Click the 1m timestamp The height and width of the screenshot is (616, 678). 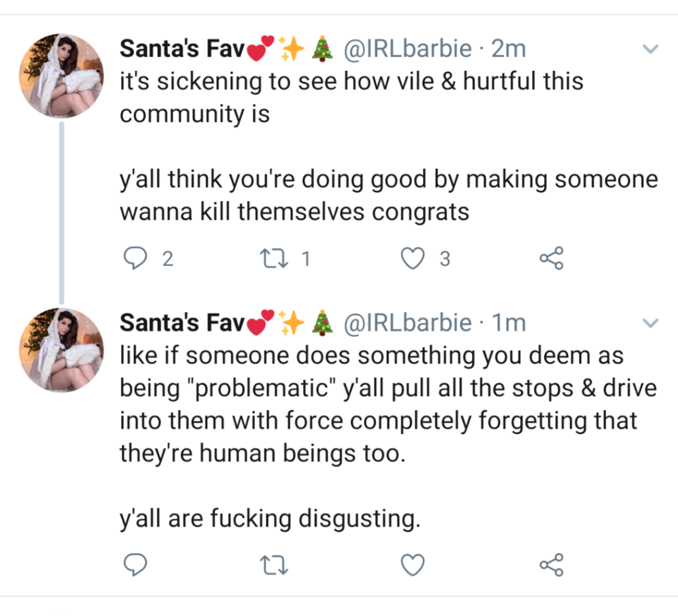(509, 323)
